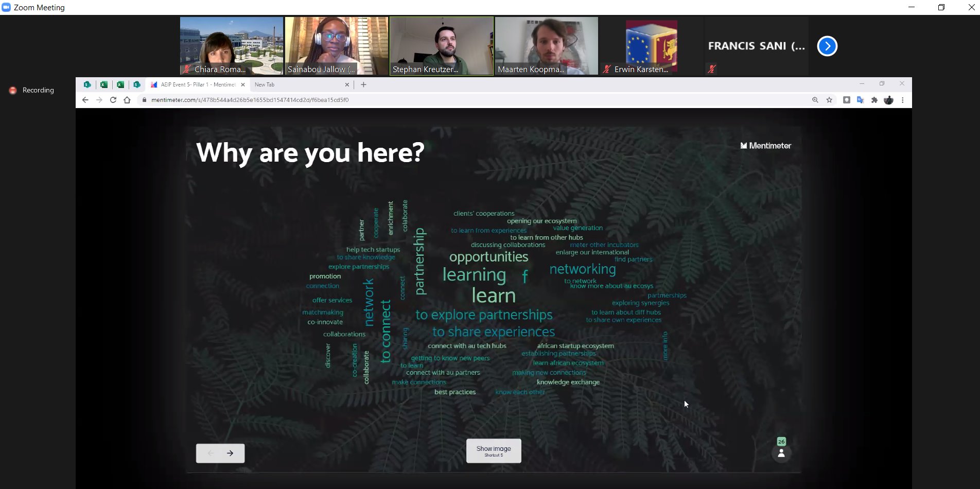Click the Mentimeter logo

(x=765, y=146)
